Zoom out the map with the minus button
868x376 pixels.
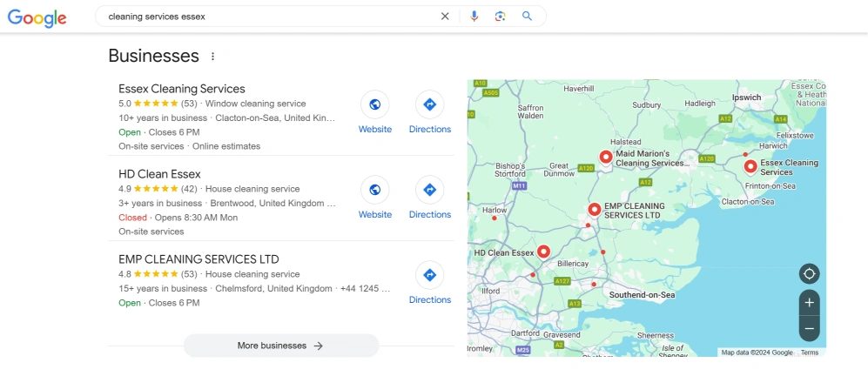[810, 328]
